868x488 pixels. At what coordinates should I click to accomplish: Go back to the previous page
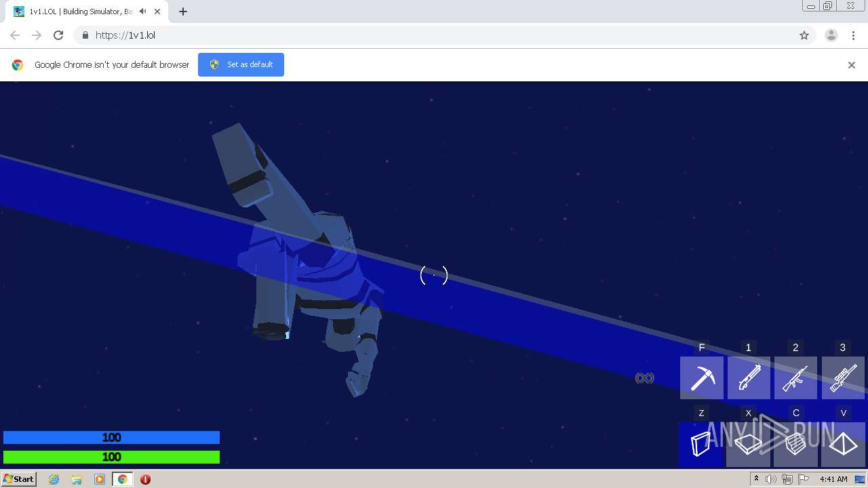15,35
